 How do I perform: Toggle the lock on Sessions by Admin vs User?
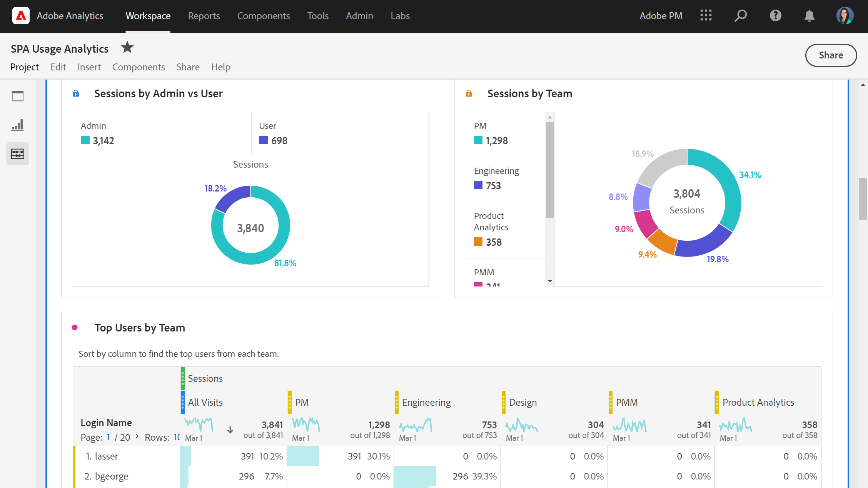[76, 93]
